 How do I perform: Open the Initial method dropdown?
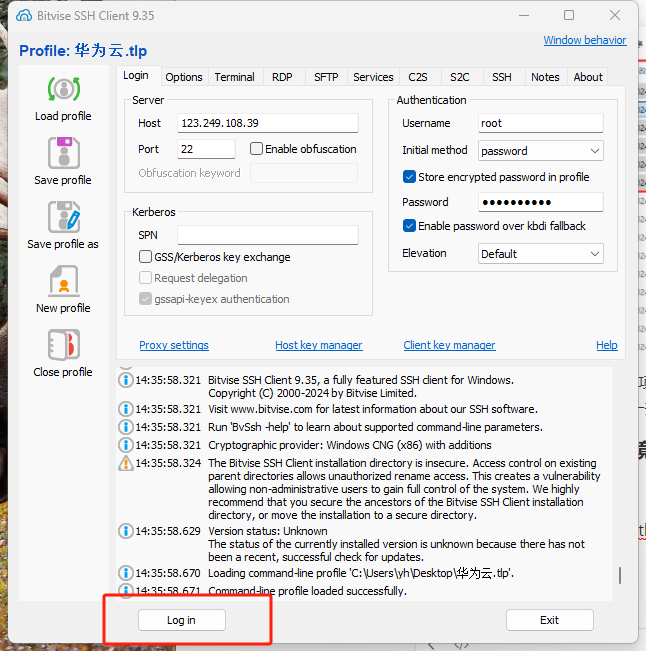click(540, 151)
